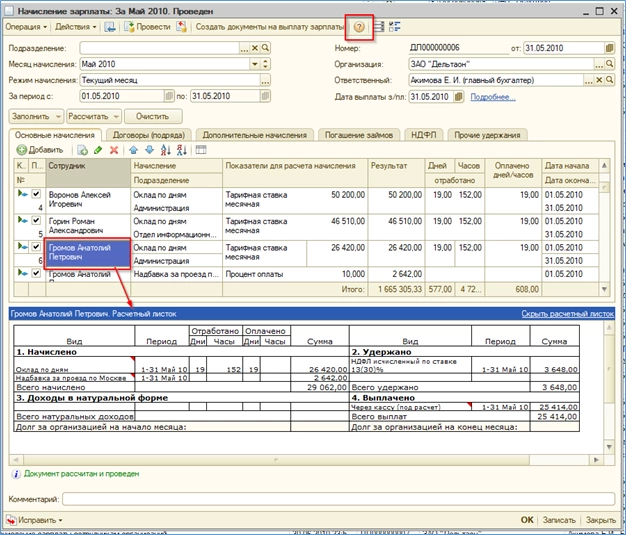Toggle checkbox for Горин Роман Александрович
The image size is (626, 535).
[36, 221]
